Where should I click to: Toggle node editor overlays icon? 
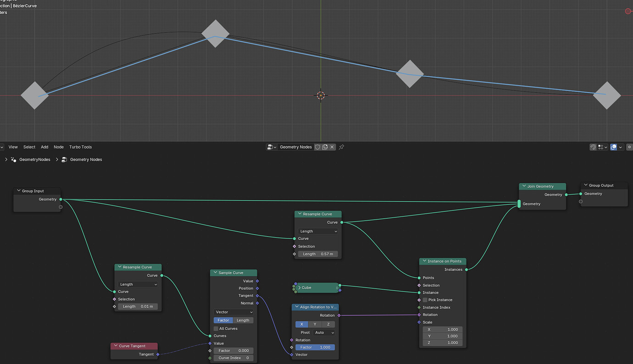click(614, 147)
